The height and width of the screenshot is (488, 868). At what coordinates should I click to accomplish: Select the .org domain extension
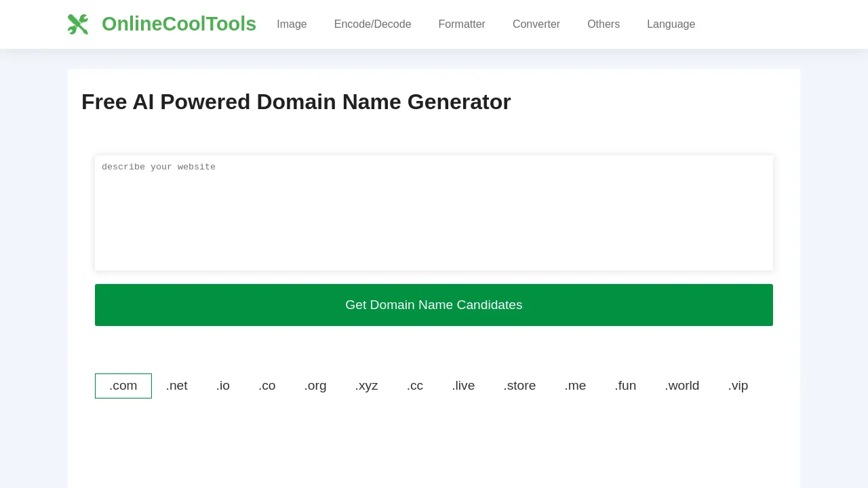[315, 386]
